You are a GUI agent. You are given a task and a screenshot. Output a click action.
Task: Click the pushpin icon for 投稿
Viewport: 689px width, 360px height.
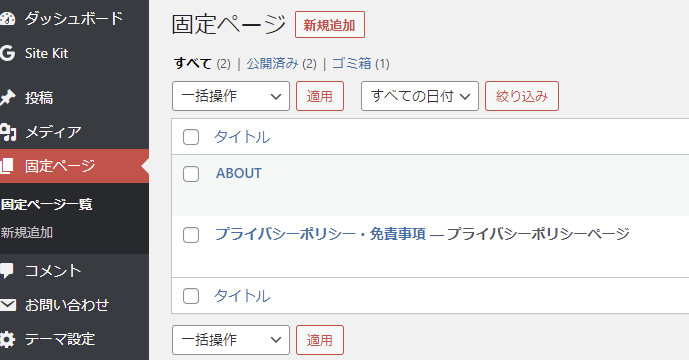(7, 97)
